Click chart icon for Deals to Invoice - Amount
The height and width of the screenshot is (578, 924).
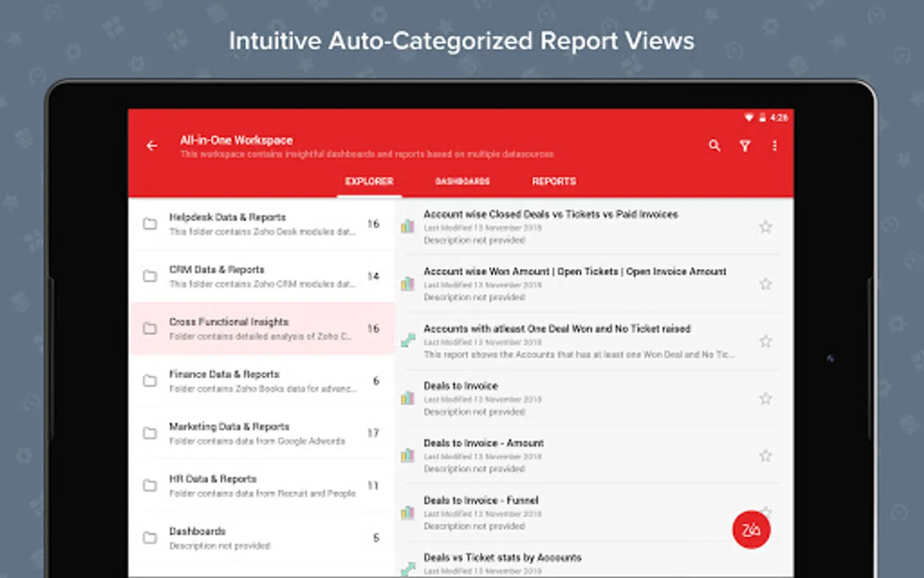[408, 455]
